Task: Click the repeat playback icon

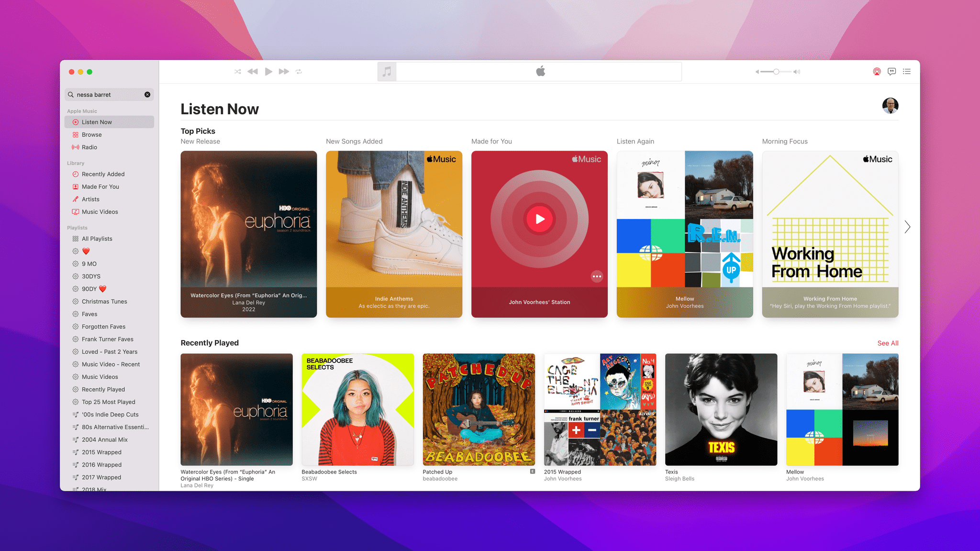Action: [x=299, y=72]
